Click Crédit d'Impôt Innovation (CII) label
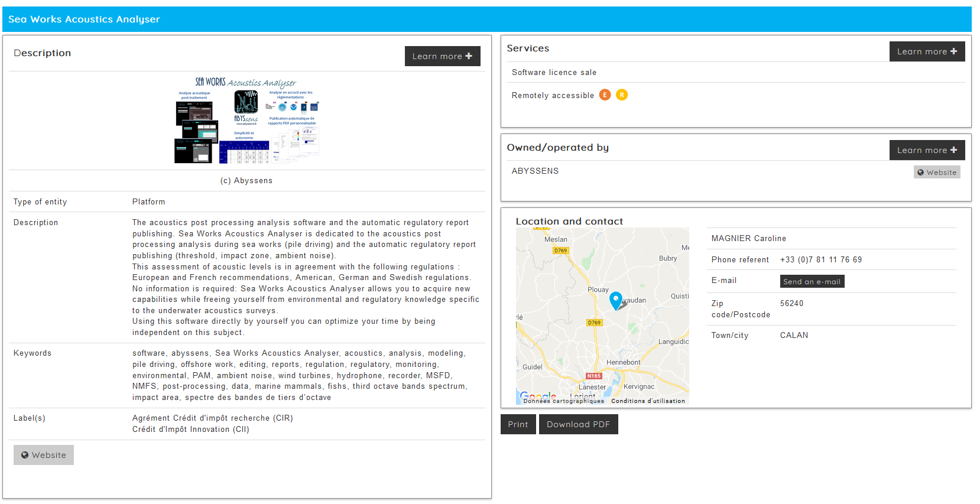The width and height of the screenshot is (980, 504). tap(191, 429)
